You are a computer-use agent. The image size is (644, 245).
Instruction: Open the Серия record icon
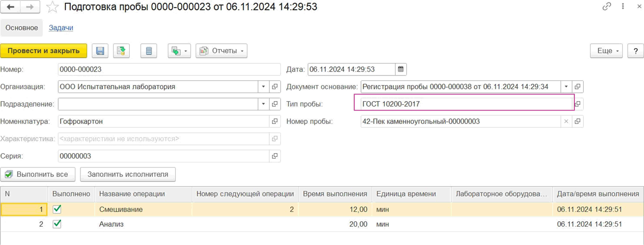[x=275, y=156]
